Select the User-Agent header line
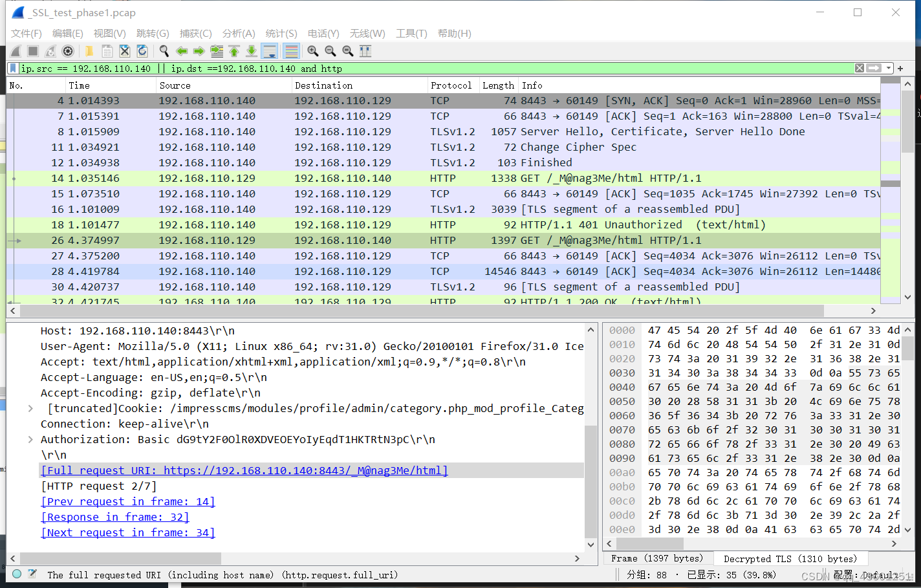 click(312, 346)
